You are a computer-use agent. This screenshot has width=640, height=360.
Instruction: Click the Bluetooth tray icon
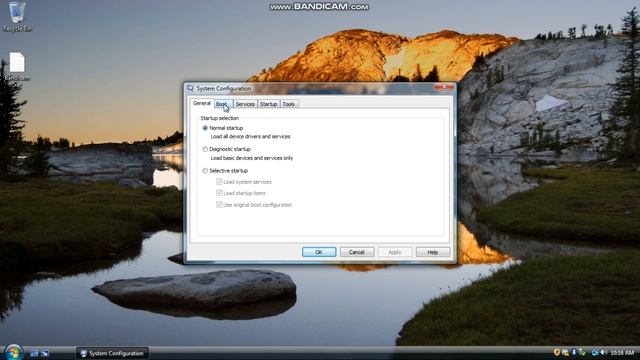574,352
